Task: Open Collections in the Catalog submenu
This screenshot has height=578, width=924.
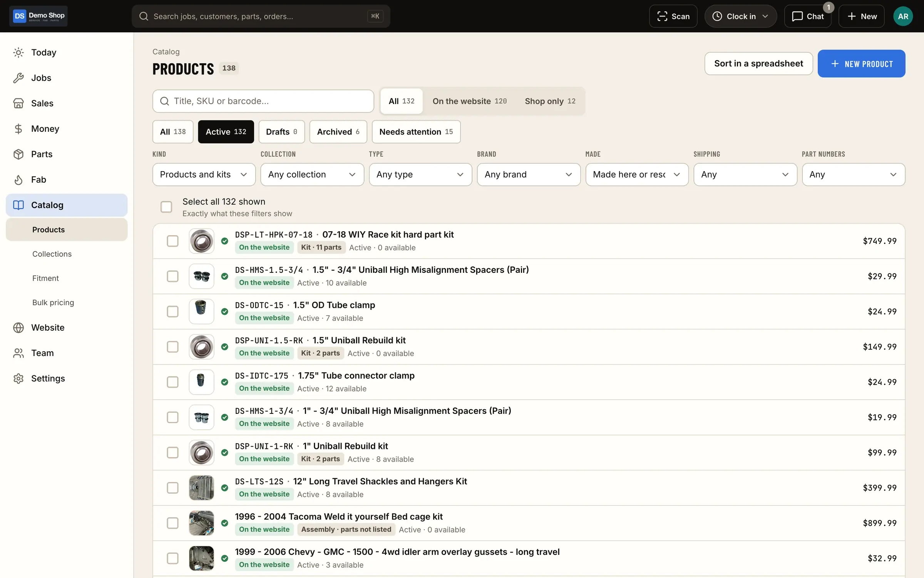Action: click(x=52, y=254)
